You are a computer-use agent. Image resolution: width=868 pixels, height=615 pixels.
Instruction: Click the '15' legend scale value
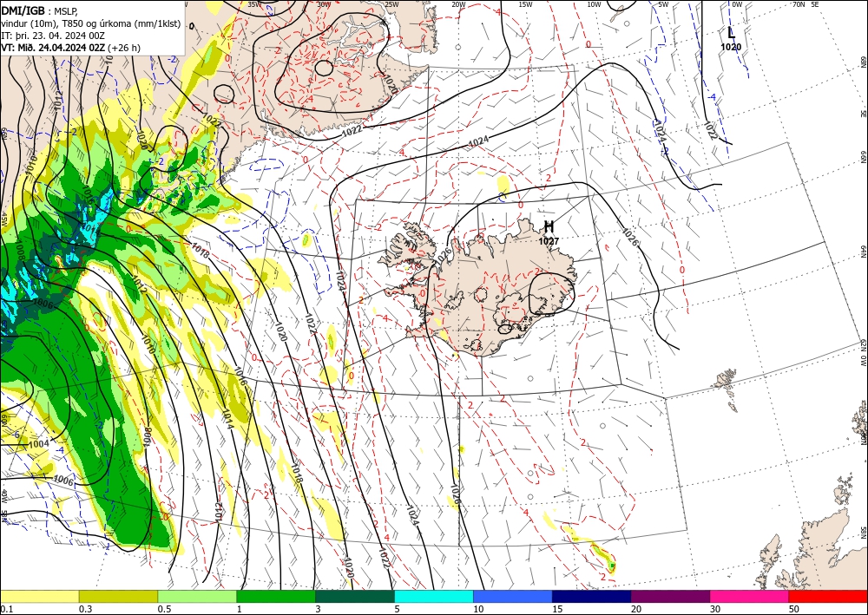coord(557,609)
